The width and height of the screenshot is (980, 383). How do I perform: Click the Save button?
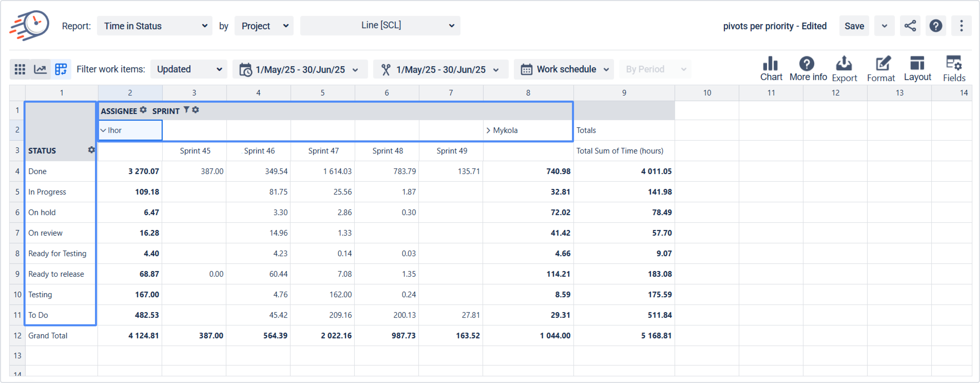coord(854,26)
